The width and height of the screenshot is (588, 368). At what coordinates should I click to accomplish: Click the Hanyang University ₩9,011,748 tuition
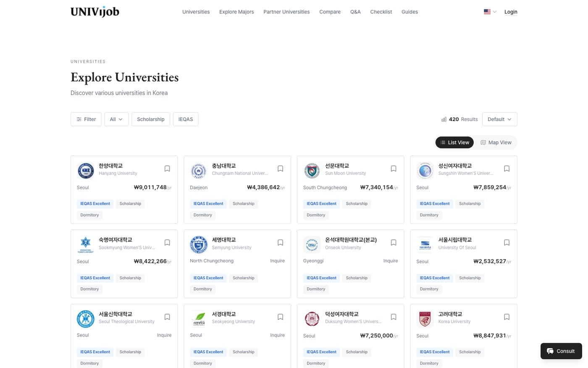point(152,187)
